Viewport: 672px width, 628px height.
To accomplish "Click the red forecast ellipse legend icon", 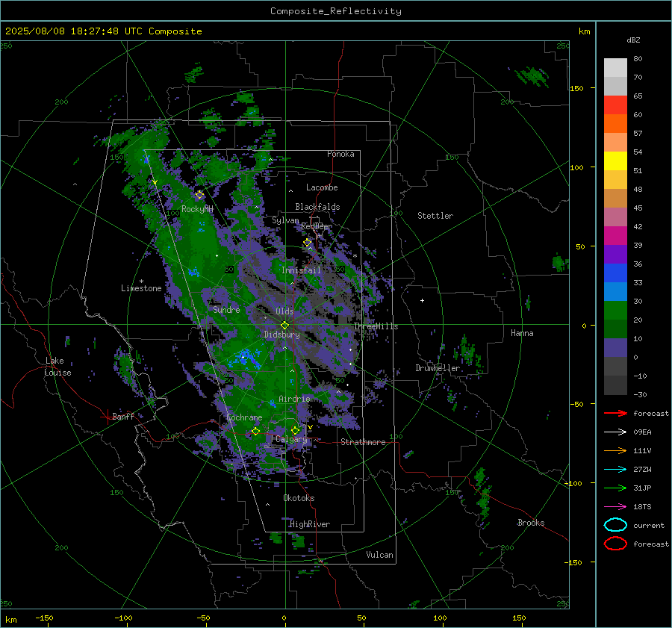I will [615, 544].
